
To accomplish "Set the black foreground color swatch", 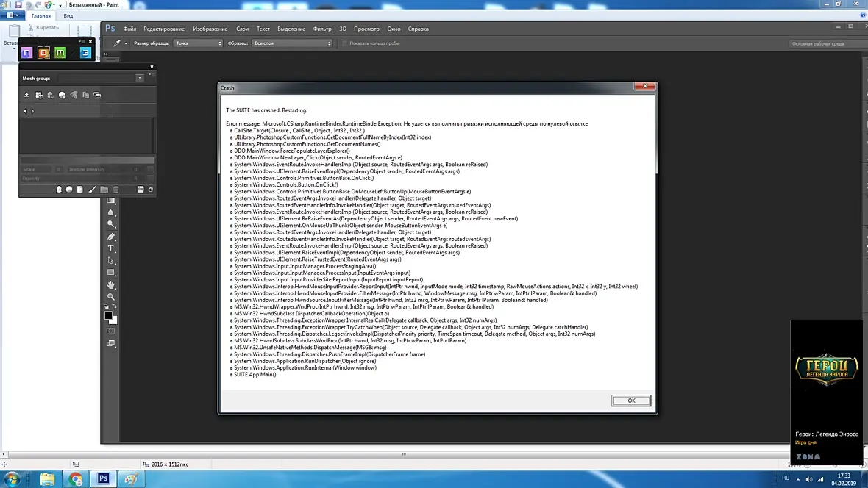I will [x=109, y=315].
